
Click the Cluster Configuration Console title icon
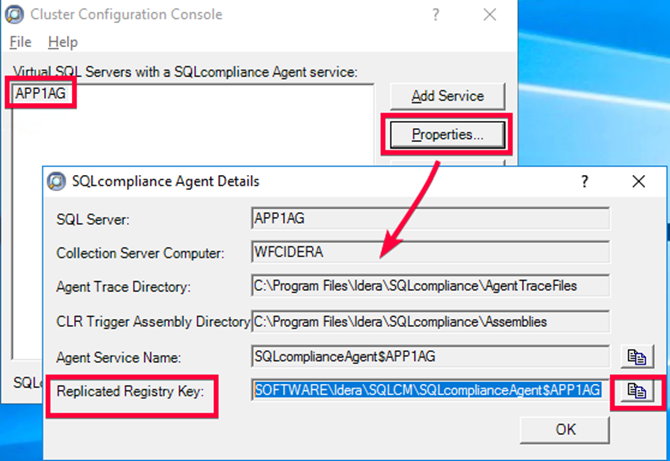click(x=15, y=15)
